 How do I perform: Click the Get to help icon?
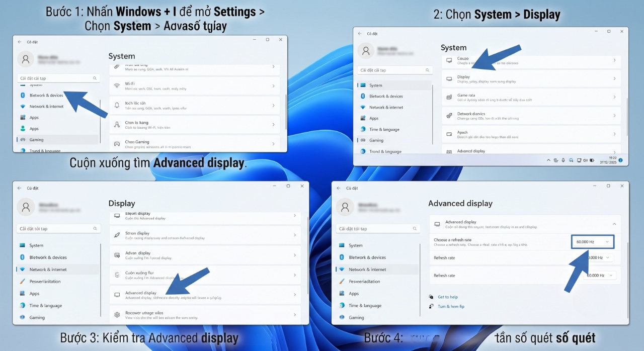pos(432,297)
